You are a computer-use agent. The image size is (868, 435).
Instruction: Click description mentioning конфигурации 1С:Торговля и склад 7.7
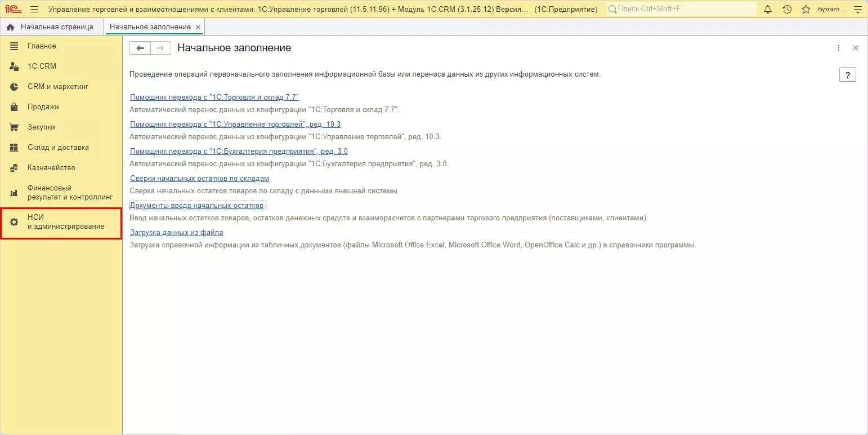pos(265,109)
